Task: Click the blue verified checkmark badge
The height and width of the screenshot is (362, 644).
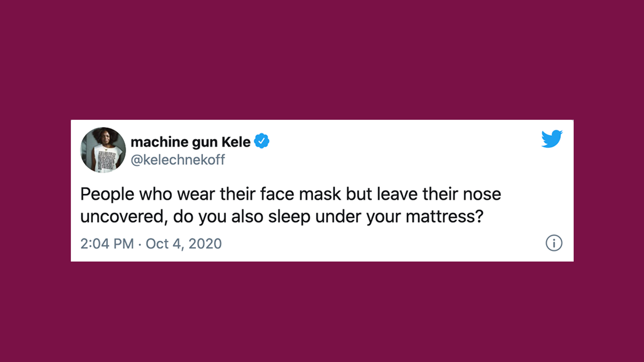Action: click(x=262, y=141)
